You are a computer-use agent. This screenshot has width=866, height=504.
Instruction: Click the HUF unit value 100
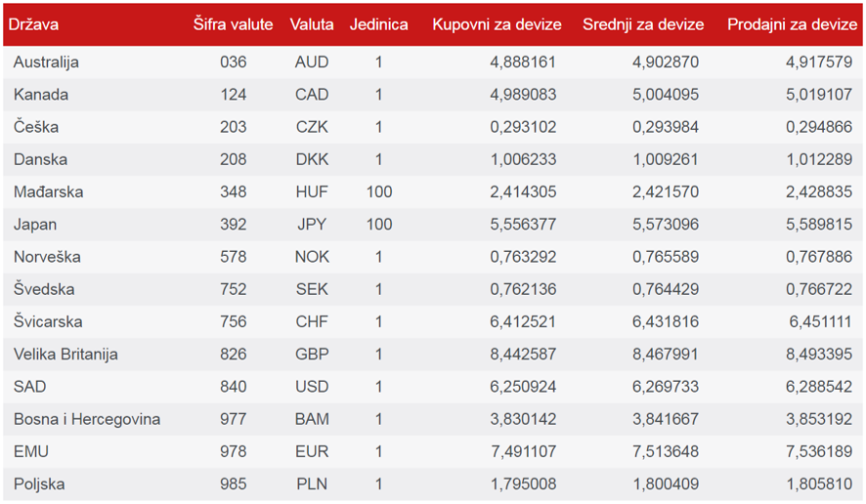click(x=379, y=191)
